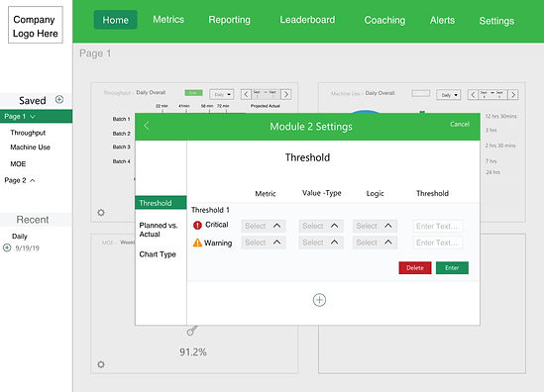Open the Daily dropdown in Throughput module
Screen dimensions: 544x392
222,94
